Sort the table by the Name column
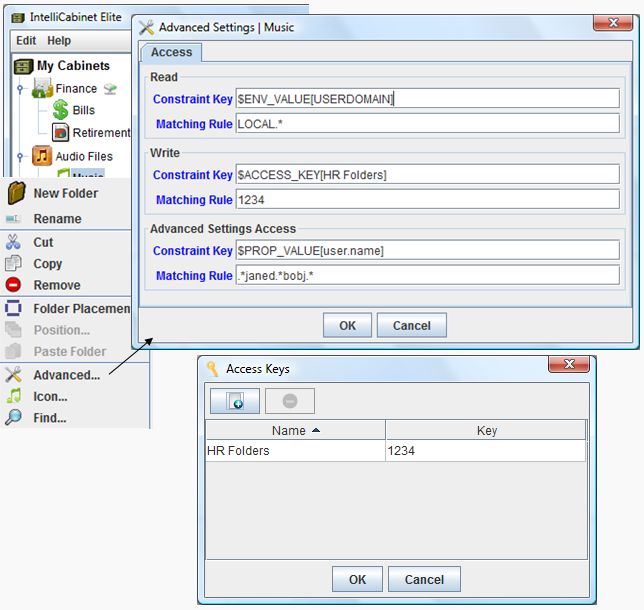 point(295,430)
